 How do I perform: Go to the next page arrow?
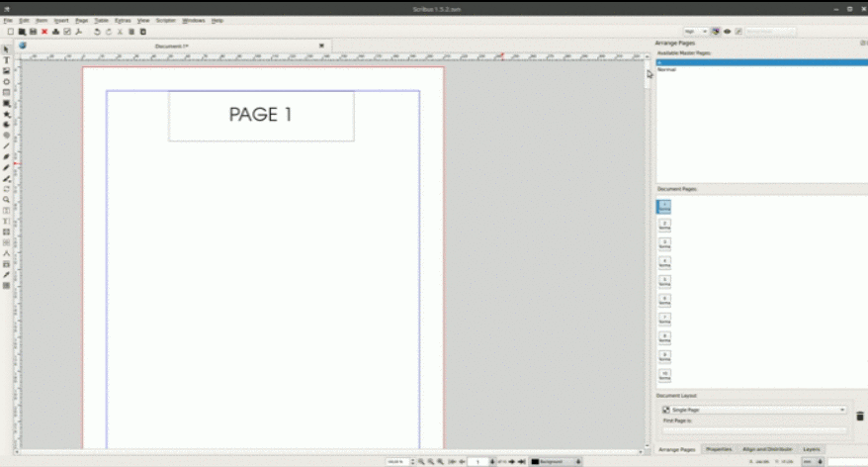tap(511, 461)
